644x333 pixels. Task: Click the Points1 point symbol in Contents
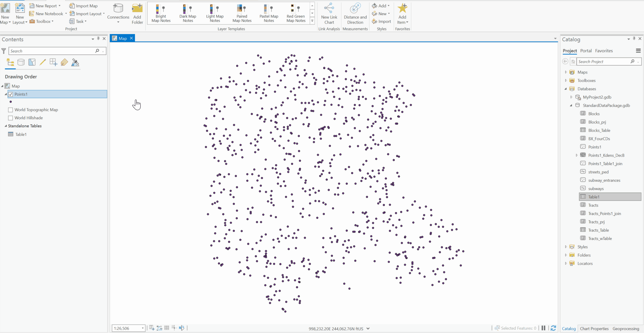pos(11,102)
